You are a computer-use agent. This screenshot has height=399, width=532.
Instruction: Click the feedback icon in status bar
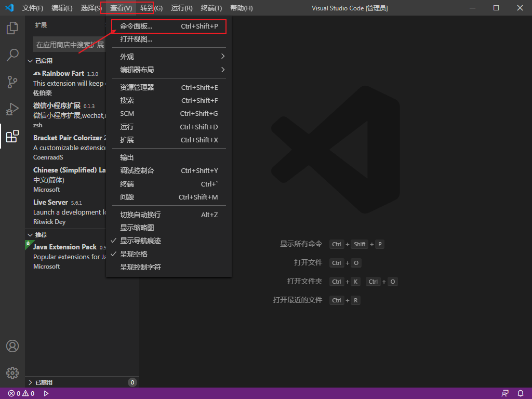(505, 394)
